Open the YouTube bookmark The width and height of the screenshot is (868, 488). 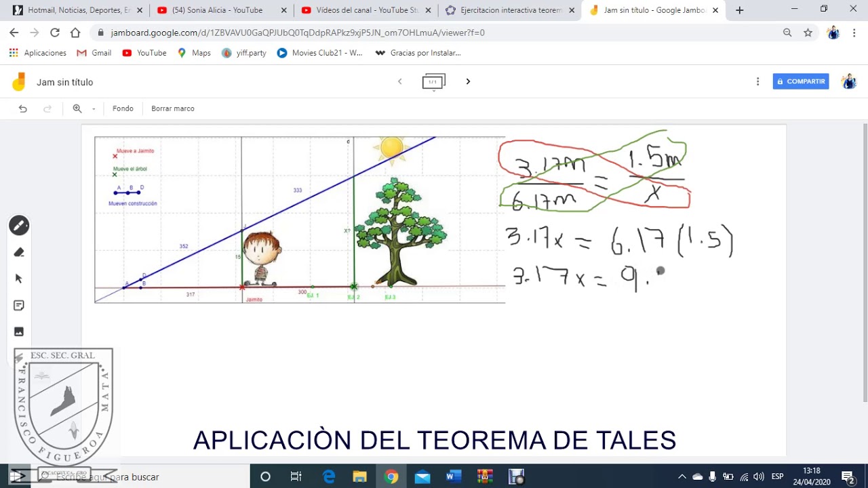tap(144, 53)
